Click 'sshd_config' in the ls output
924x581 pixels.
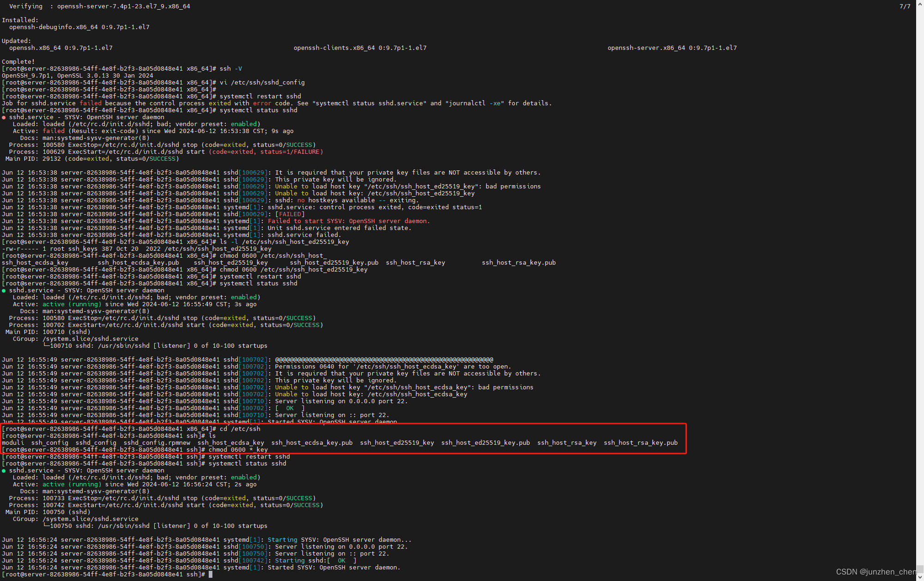click(96, 442)
